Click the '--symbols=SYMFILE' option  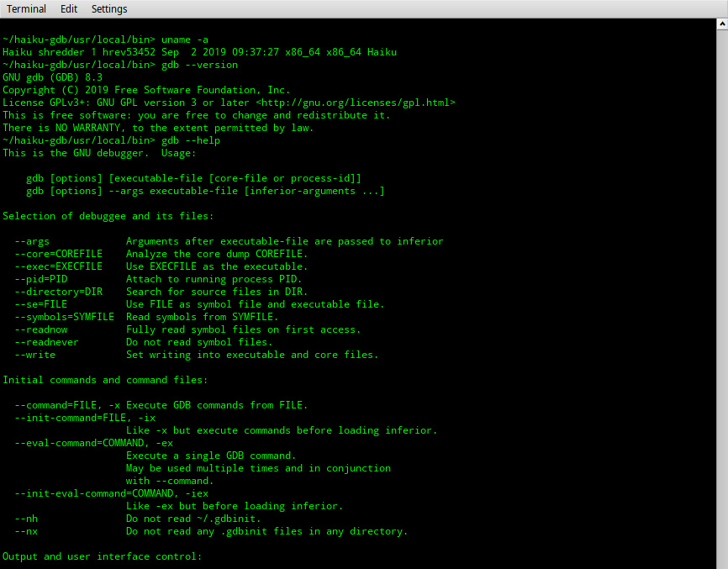click(64, 317)
